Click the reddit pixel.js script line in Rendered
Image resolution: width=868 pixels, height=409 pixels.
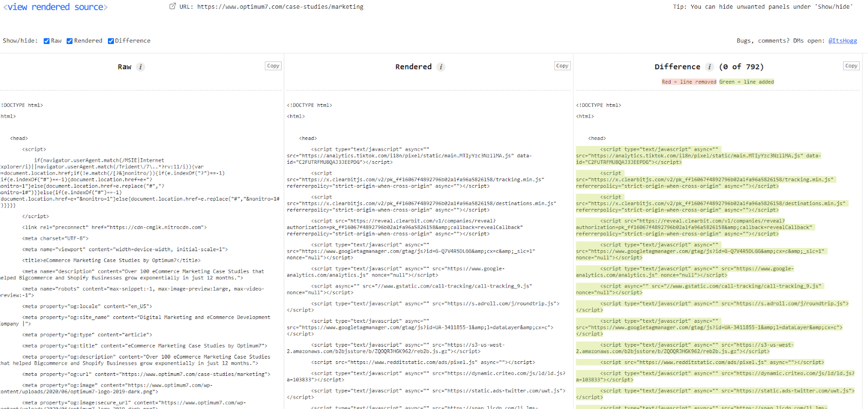coord(423,362)
